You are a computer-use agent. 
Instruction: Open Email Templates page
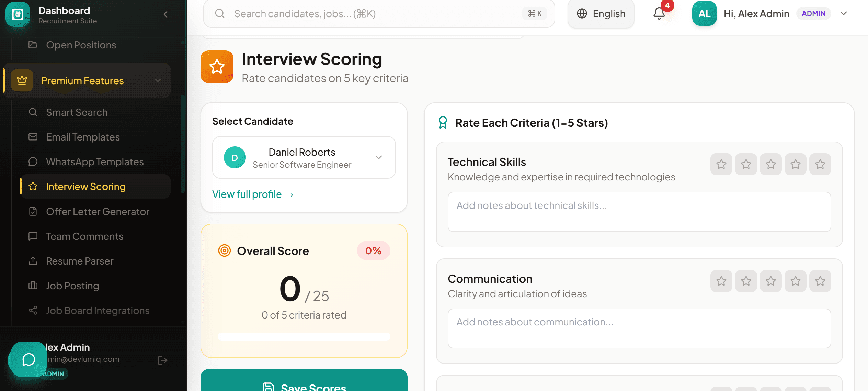coord(95,137)
